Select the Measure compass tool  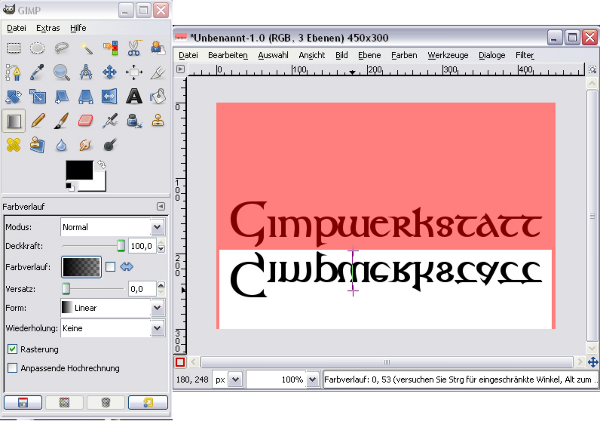click(x=86, y=72)
